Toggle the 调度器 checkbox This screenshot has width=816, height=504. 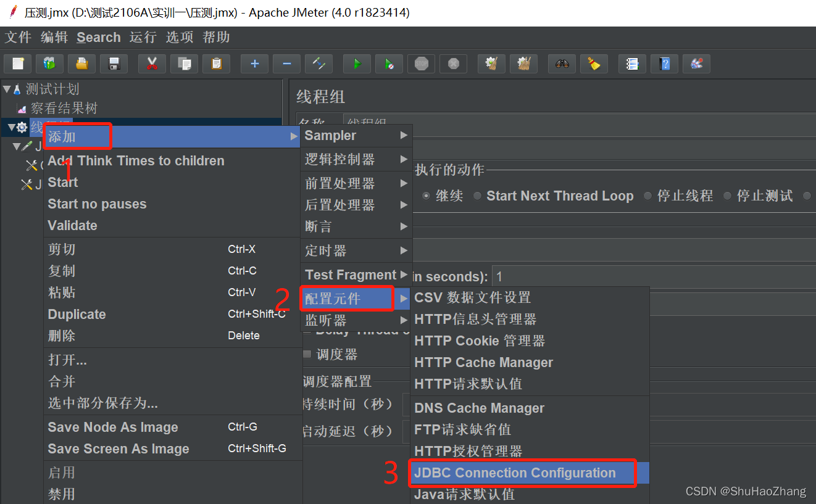[307, 355]
